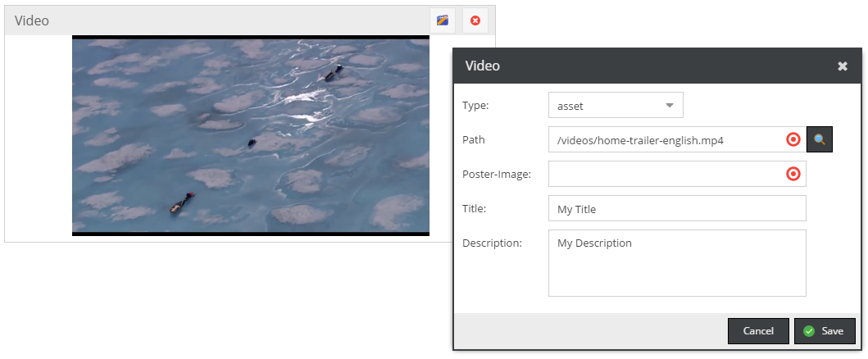Click the edit icon in Video panel header
The width and height of the screenshot is (868, 359).
(443, 20)
